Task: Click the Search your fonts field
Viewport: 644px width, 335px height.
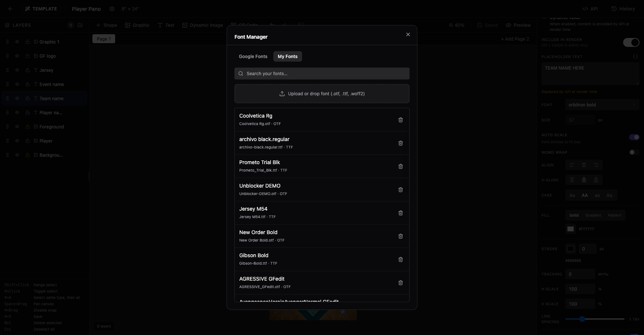Action: point(322,74)
